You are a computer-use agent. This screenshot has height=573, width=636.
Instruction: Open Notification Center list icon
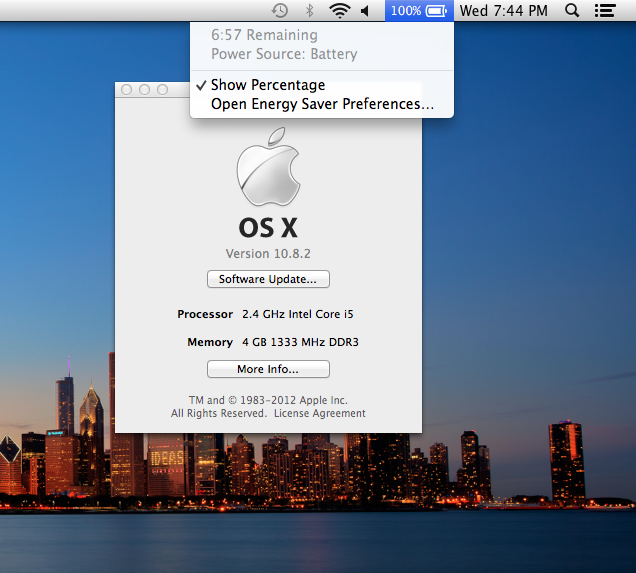(605, 11)
